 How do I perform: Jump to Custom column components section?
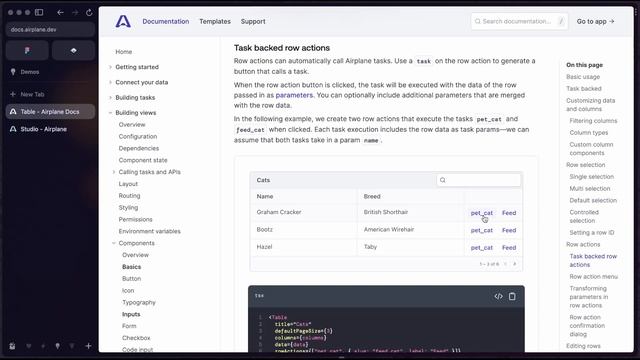tap(591, 149)
